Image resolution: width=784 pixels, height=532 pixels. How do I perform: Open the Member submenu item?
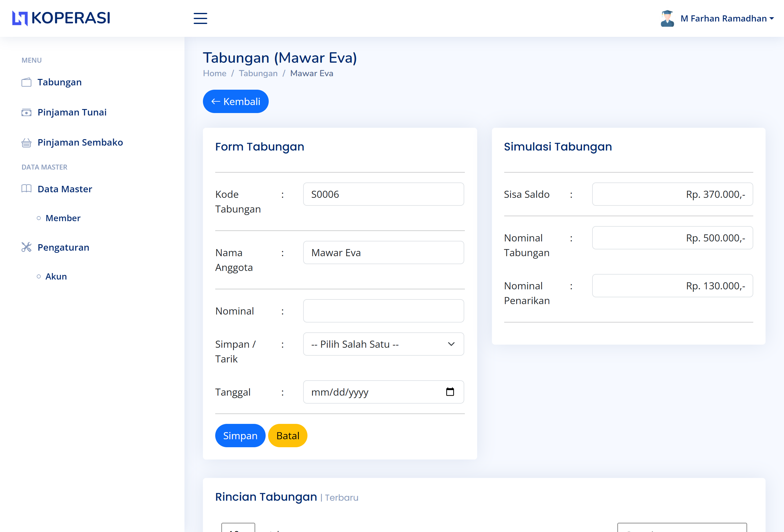click(x=63, y=218)
